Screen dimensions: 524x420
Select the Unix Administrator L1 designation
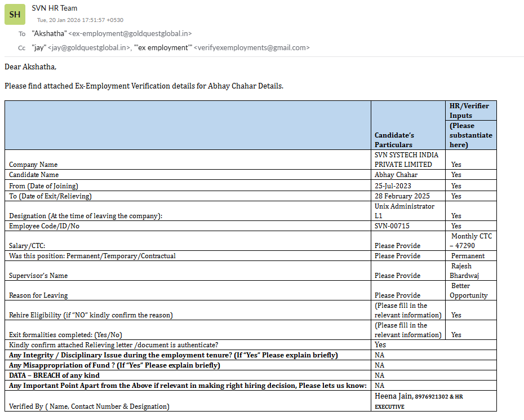click(404, 211)
